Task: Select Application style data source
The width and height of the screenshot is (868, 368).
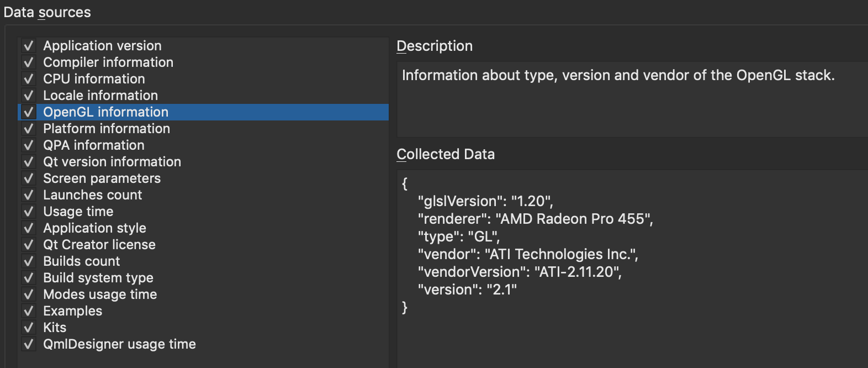Action: 95,228
